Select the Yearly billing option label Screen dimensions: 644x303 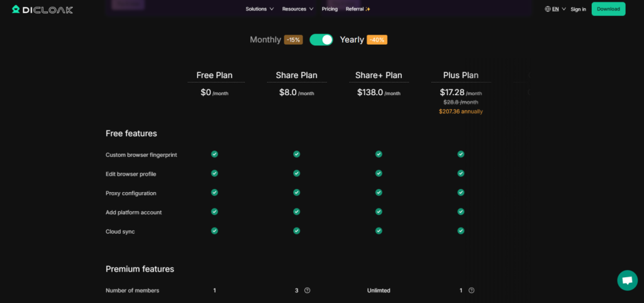[352, 40]
